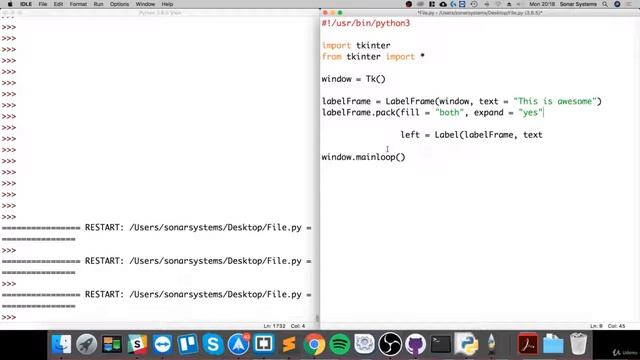640x360 pixels.
Task: Click shell status 'Ln: 1732'
Action: click(x=274, y=326)
